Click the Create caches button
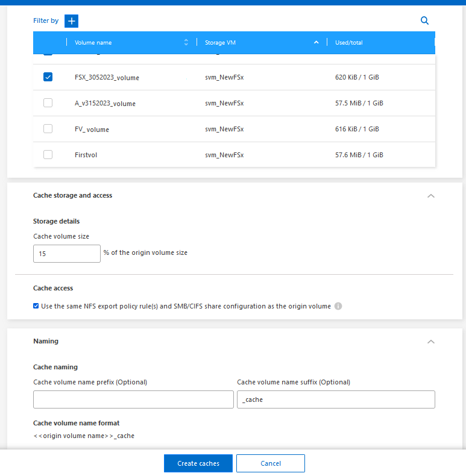The height and width of the screenshot is (476, 466). 198,463
